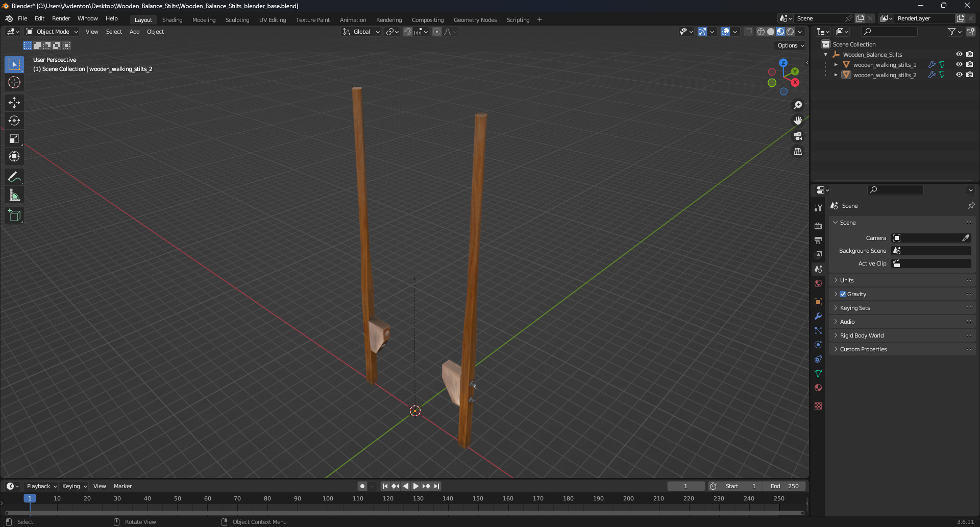Screen dimensions: 980x527
Task: Open the View Layer properties tab
Action: [818, 254]
